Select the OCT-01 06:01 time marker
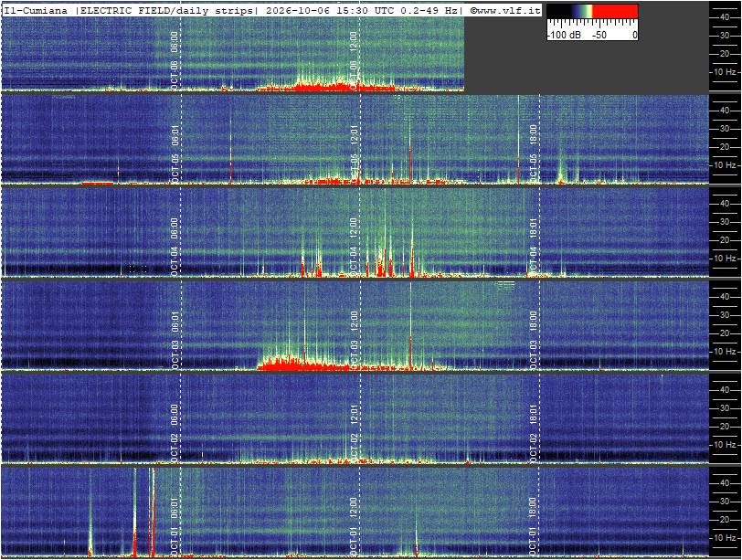This screenshot has width=742, height=560. tap(175, 526)
